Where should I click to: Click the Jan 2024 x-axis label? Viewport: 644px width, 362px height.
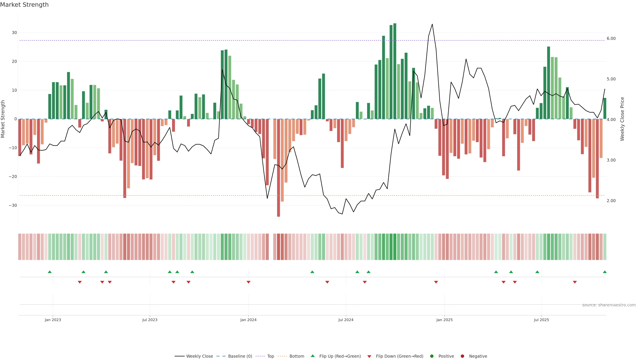point(248,320)
